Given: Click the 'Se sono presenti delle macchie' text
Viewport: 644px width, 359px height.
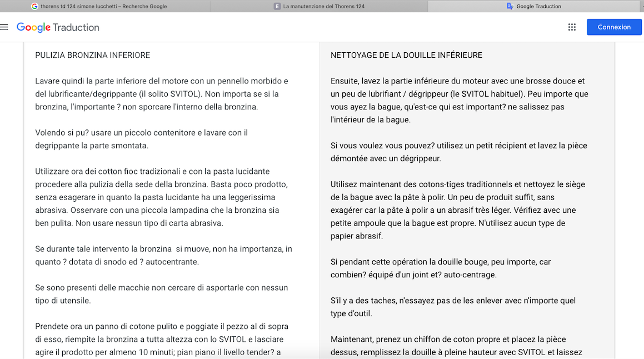Looking at the screenshot, I should tap(161, 294).
